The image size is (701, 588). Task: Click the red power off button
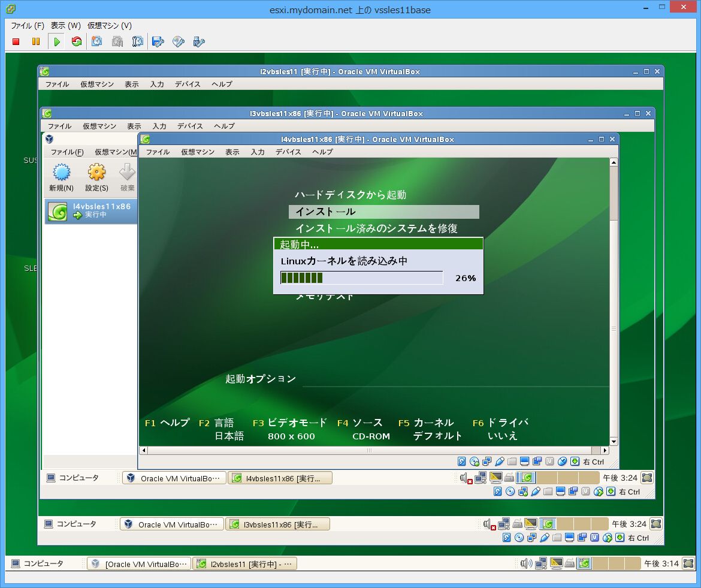(x=16, y=41)
